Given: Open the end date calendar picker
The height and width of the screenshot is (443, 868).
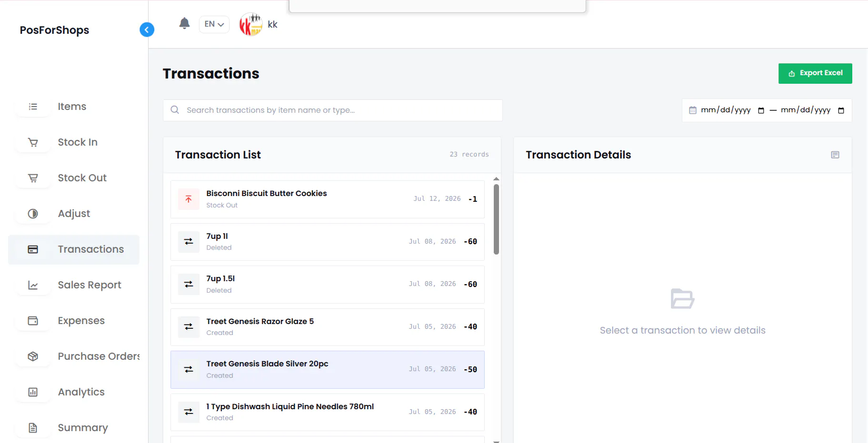Looking at the screenshot, I should click(841, 110).
